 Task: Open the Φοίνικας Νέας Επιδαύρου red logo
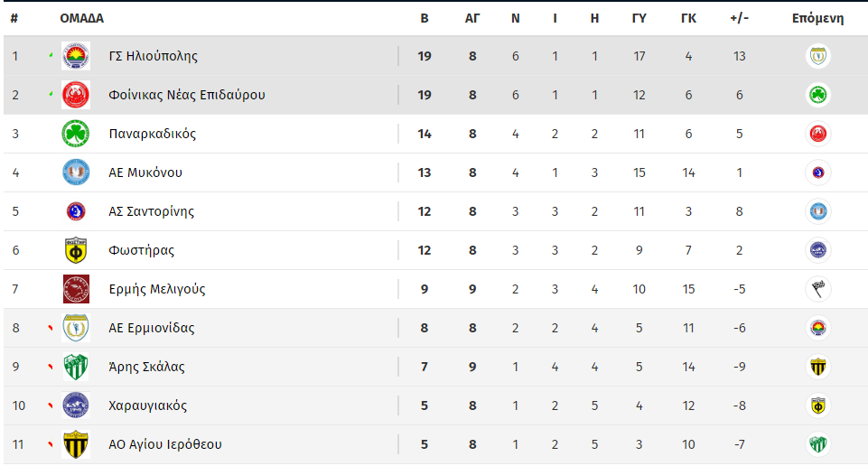click(75, 95)
